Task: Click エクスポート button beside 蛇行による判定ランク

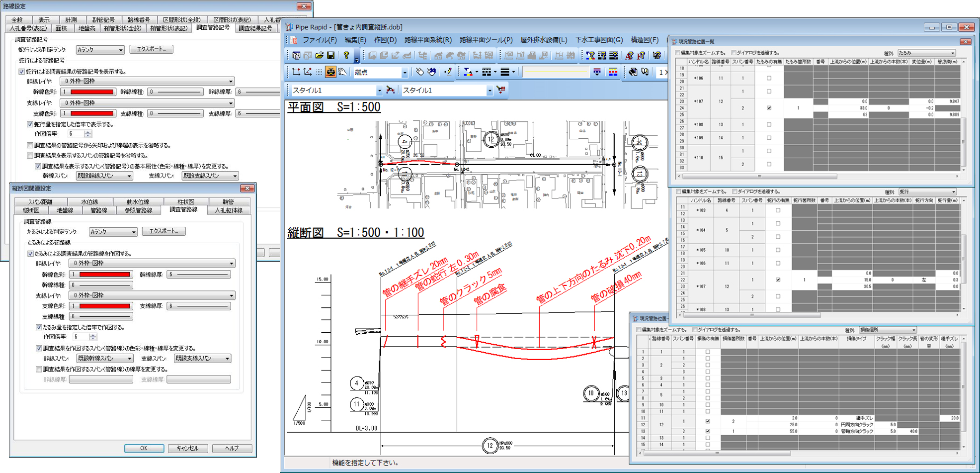Action: pos(151,49)
